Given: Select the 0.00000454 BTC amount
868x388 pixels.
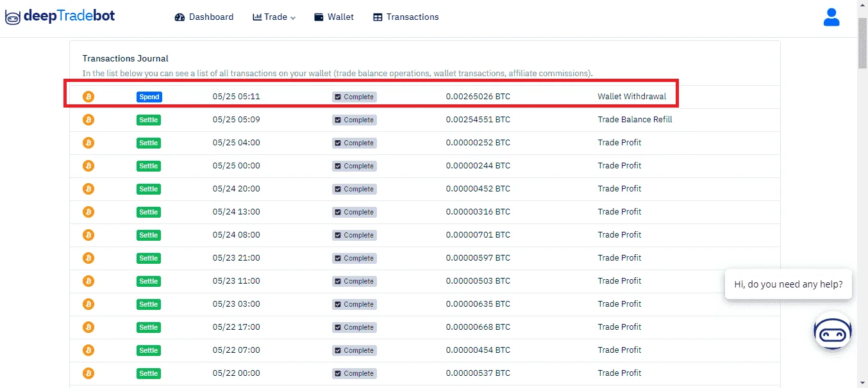Looking at the screenshot, I should point(478,350).
